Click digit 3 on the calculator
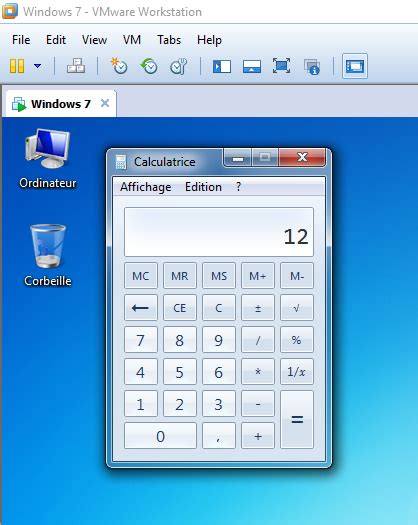 (219, 404)
